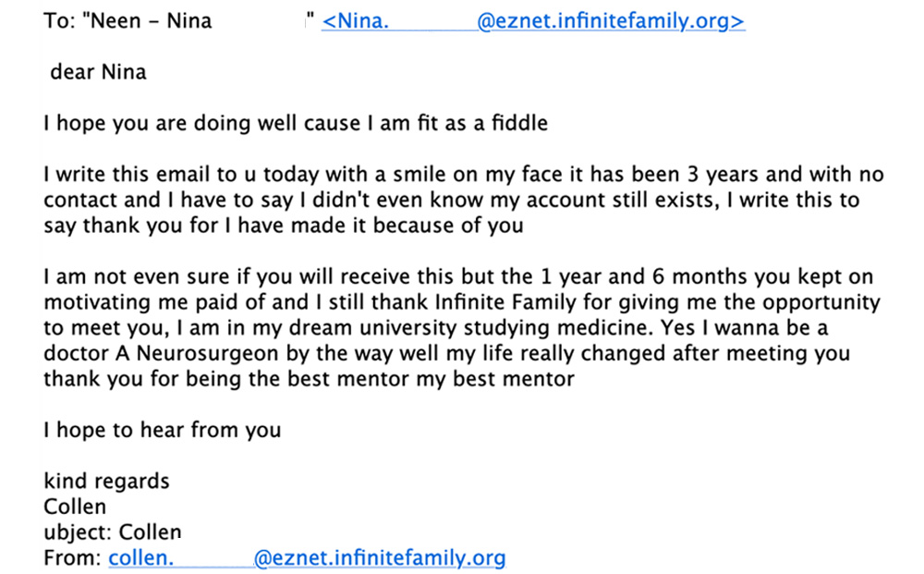The image size is (924, 574).
Task: Place cursor on 'ubject: Collen' line
Action: (113, 532)
